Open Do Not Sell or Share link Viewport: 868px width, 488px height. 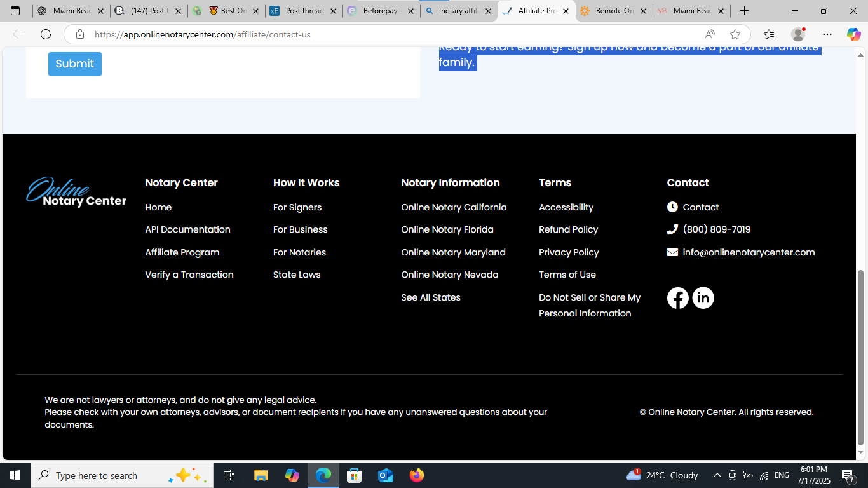590,305
